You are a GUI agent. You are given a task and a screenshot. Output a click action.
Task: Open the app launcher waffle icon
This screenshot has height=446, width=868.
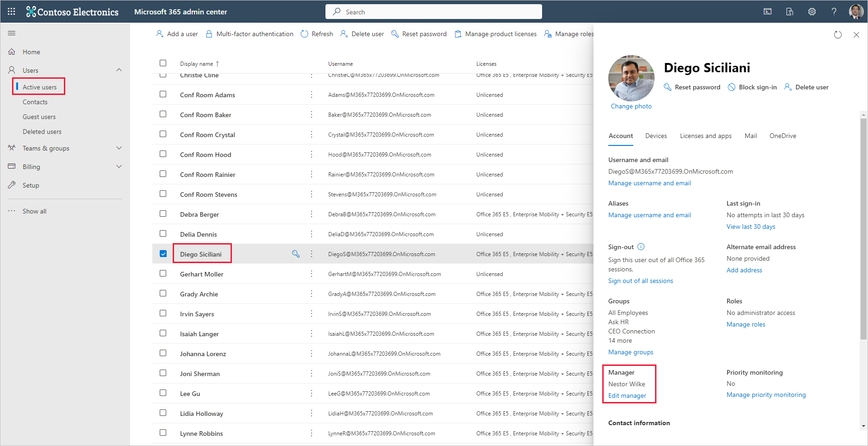point(12,12)
